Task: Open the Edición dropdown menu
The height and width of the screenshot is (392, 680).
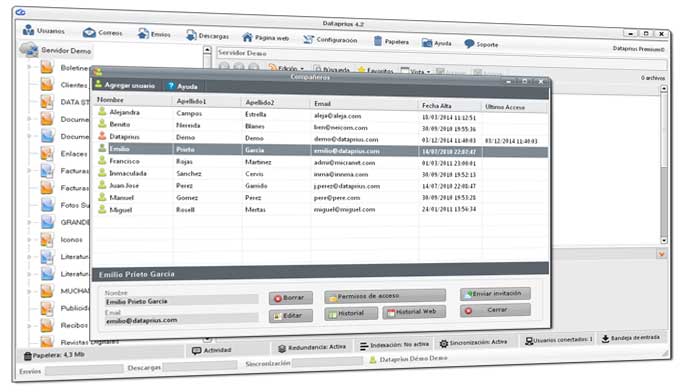Action: tap(286, 68)
